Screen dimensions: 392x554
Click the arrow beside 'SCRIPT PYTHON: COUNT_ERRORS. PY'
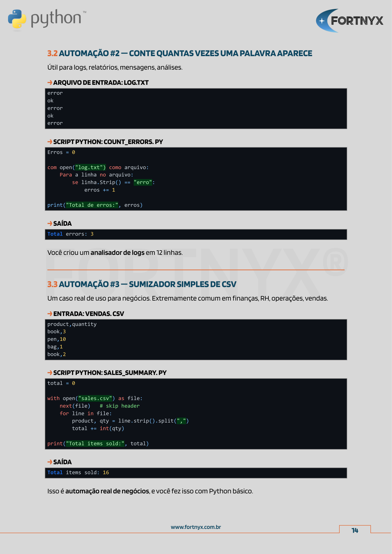coord(50,142)
